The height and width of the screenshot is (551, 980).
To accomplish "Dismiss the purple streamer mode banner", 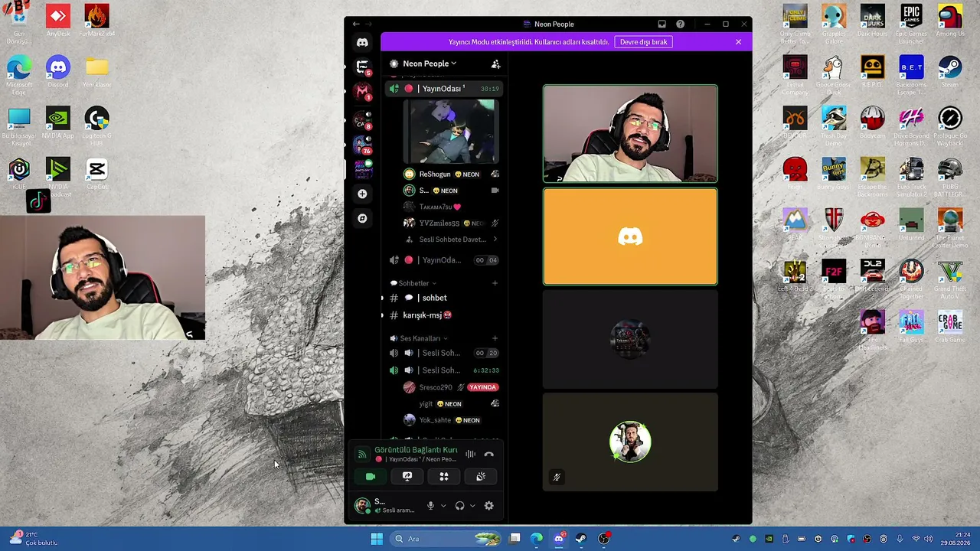I will (x=738, y=42).
